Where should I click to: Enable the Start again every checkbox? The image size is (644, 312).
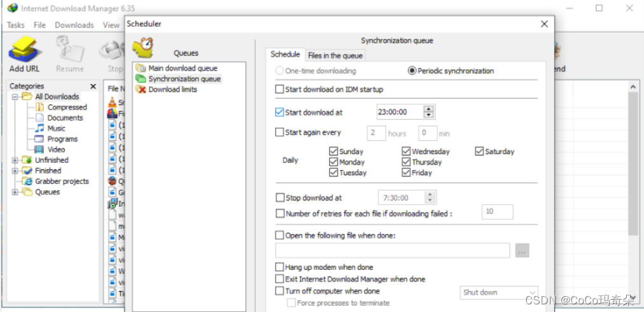click(280, 132)
